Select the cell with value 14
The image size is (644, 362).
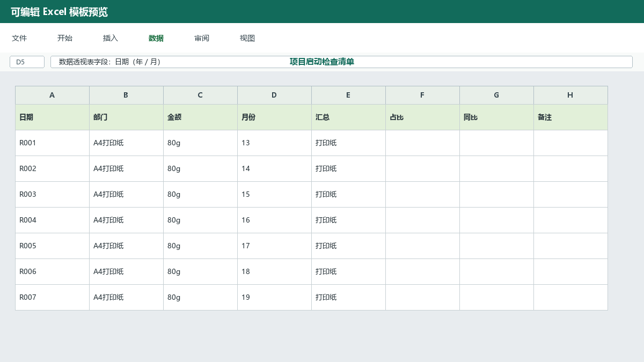point(274,168)
